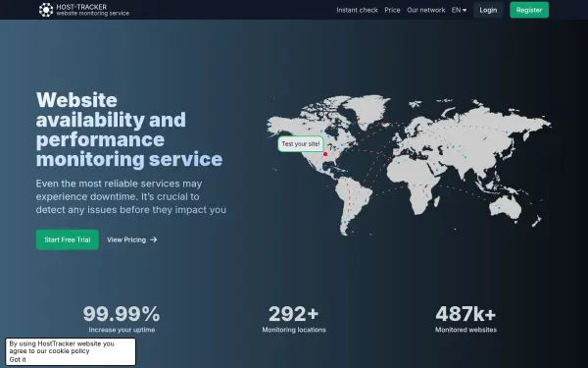The width and height of the screenshot is (588, 368).
Task: Click the arrow beside View Pricing
Action: pyautogui.click(x=154, y=239)
